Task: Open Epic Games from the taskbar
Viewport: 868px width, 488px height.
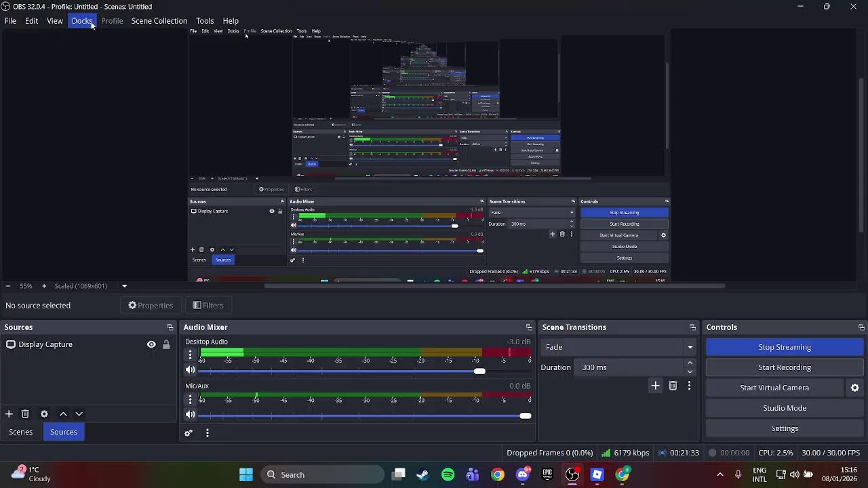Action: tap(547, 474)
